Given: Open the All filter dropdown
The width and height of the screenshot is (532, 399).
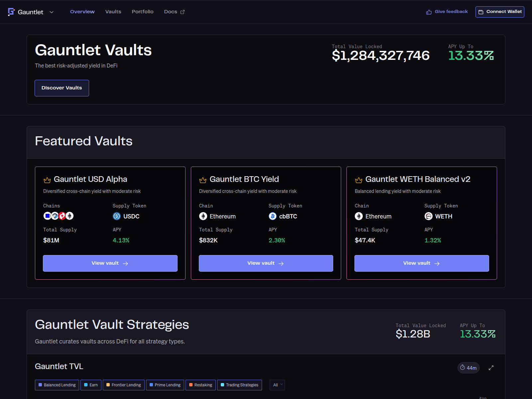Looking at the screenshot, I should (x=277, y=385).
